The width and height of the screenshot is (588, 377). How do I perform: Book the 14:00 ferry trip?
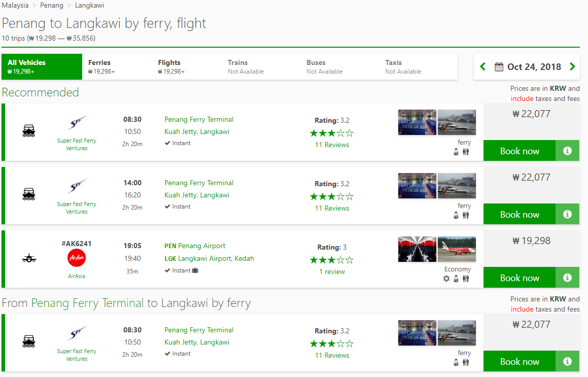pos(520,214)
